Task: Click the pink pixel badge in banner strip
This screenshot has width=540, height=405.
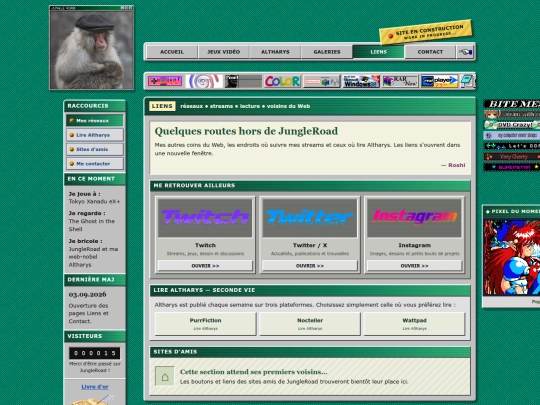Action: pyautogui.click(x=165, y=81)
